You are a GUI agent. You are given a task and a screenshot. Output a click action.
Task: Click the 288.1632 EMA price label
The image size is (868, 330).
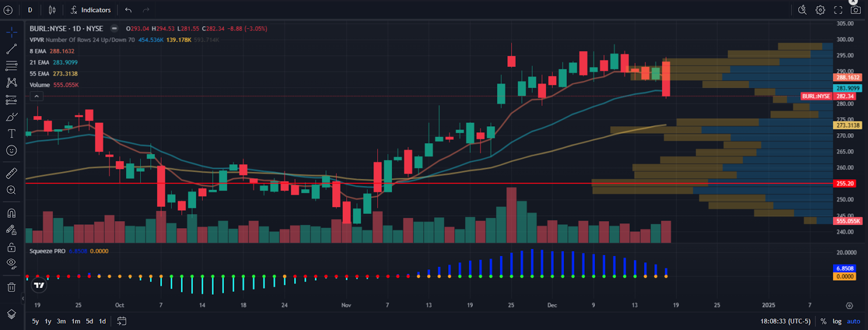point(847,77)
